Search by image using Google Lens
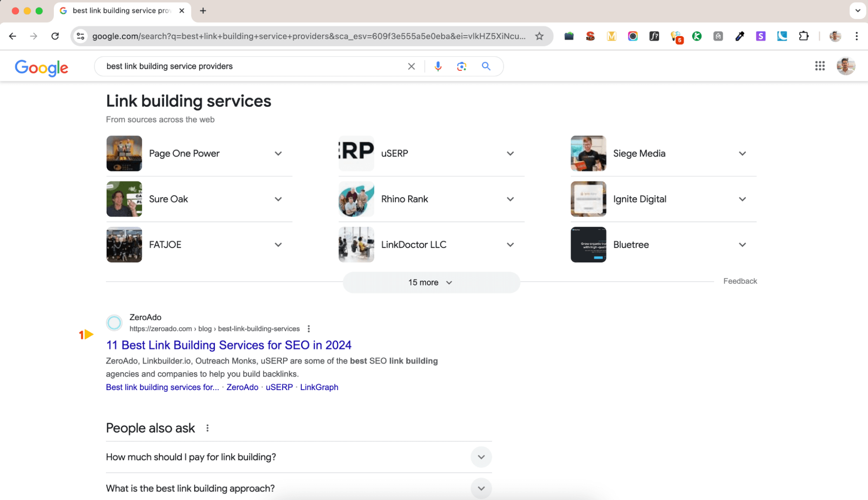Image resolution: width=868 pixels, height=500 pixels. 461,66
